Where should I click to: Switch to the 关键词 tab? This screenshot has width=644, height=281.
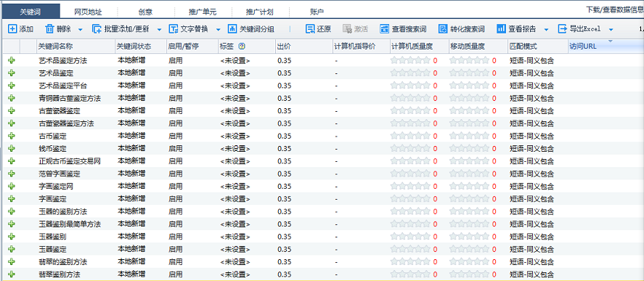pos(30,12)
